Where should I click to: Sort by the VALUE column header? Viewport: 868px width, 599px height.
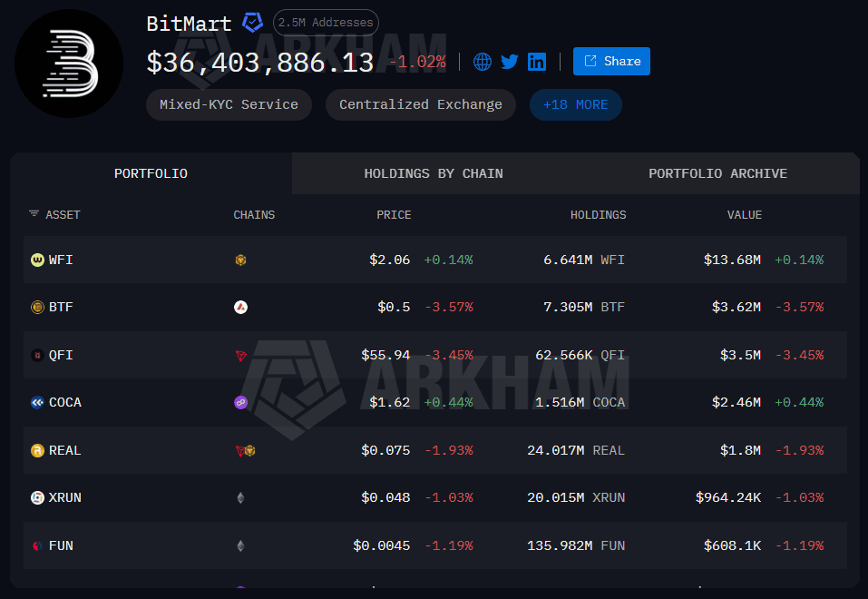pyautogui.click(x=744, y=215)
